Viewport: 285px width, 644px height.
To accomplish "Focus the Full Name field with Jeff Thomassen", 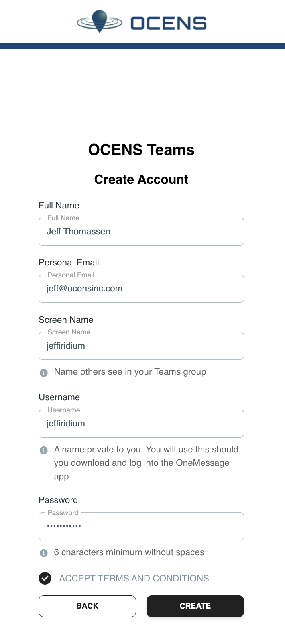I will click(x=141, y=232).
